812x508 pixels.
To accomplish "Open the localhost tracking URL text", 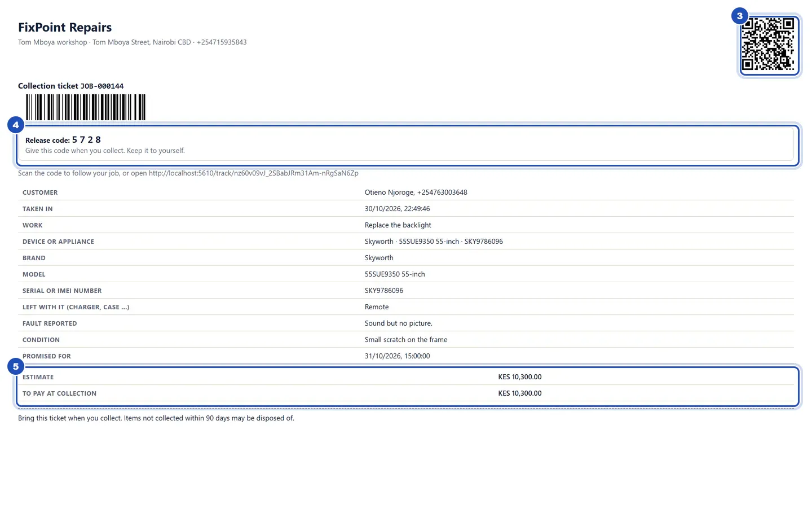I will pyautogui.click(x=254, y=173).
